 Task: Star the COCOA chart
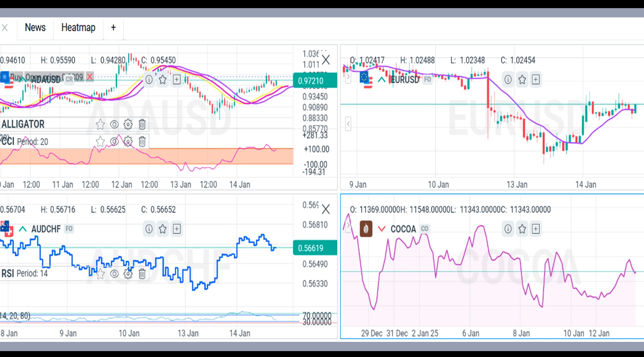522,229
